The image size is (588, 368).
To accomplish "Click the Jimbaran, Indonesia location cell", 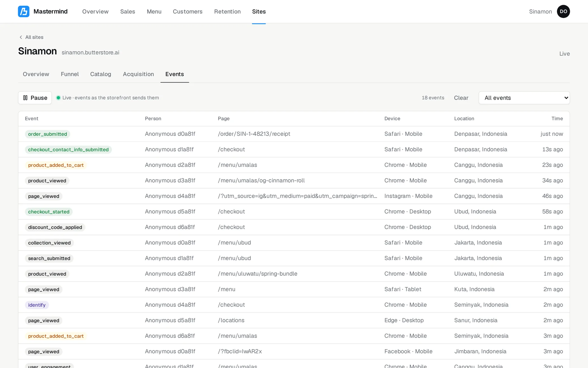I will click(x=480, y=352).
